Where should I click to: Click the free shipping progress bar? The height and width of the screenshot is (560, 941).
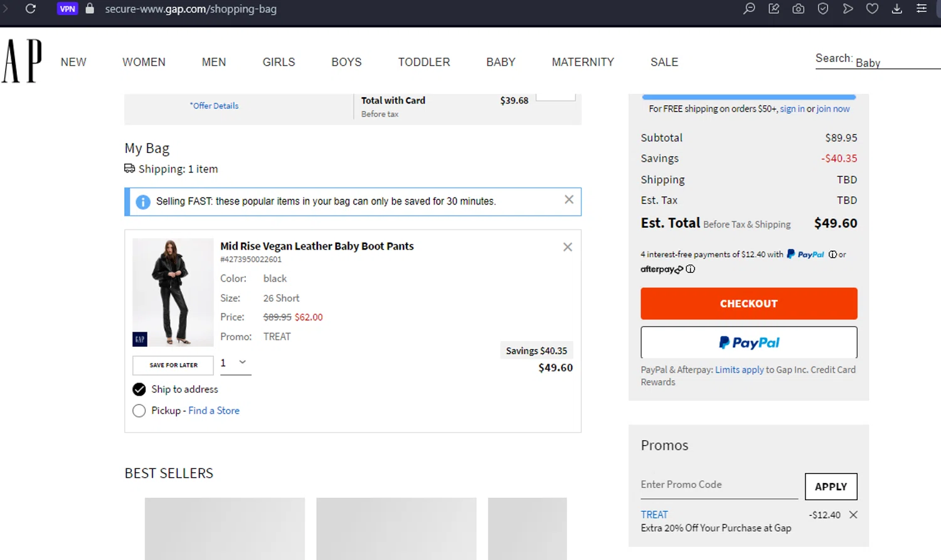click(749, 97)
